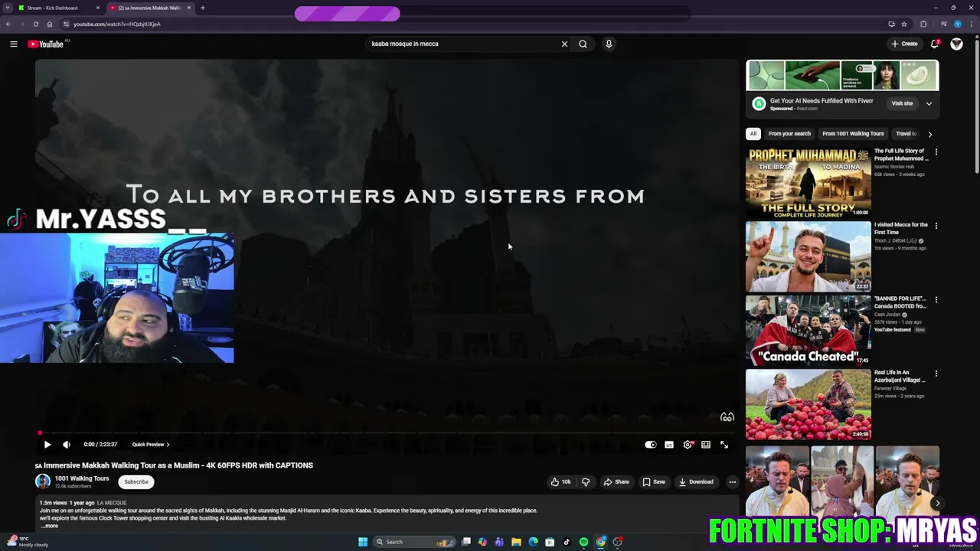Toggle subtitles/captions icon in player
The image size is (980, 551).
(669, 445)
